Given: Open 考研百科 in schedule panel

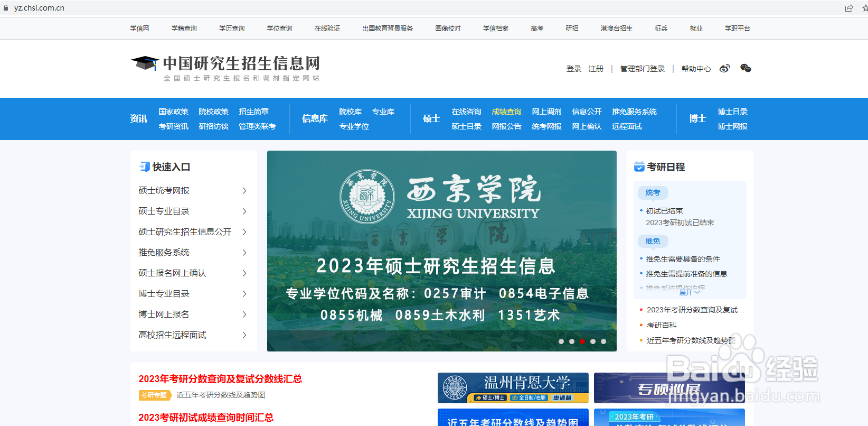Looking at the screenshot, I should (662, 325).
